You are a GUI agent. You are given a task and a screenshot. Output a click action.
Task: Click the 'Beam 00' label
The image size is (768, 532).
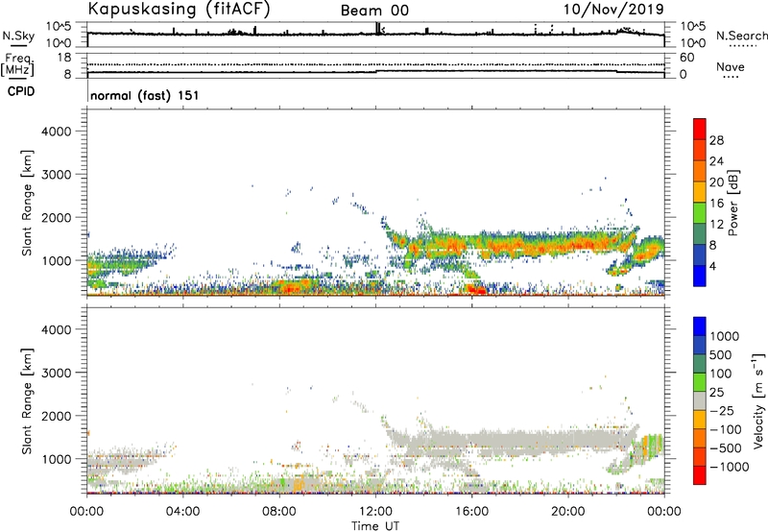coord(374,11)
